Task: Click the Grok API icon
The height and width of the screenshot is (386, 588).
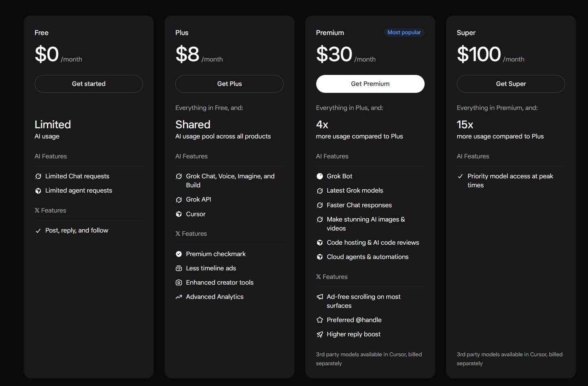Action: pyautogui.click(x=179, y=200)
